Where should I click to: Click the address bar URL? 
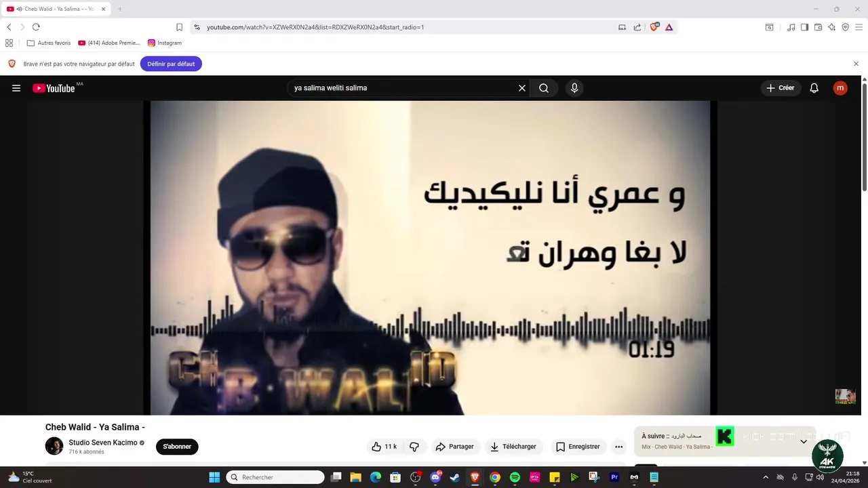click(x=315, y=27)
